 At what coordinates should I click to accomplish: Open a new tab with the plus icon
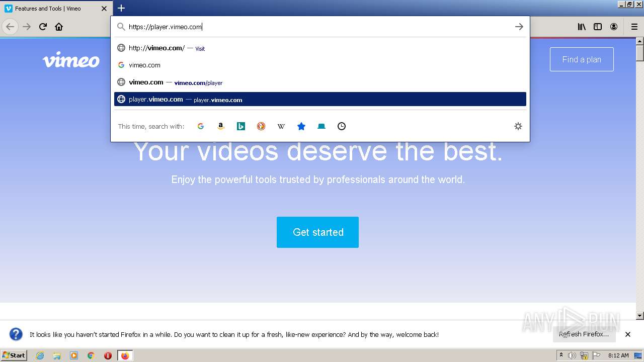(121, 8)
